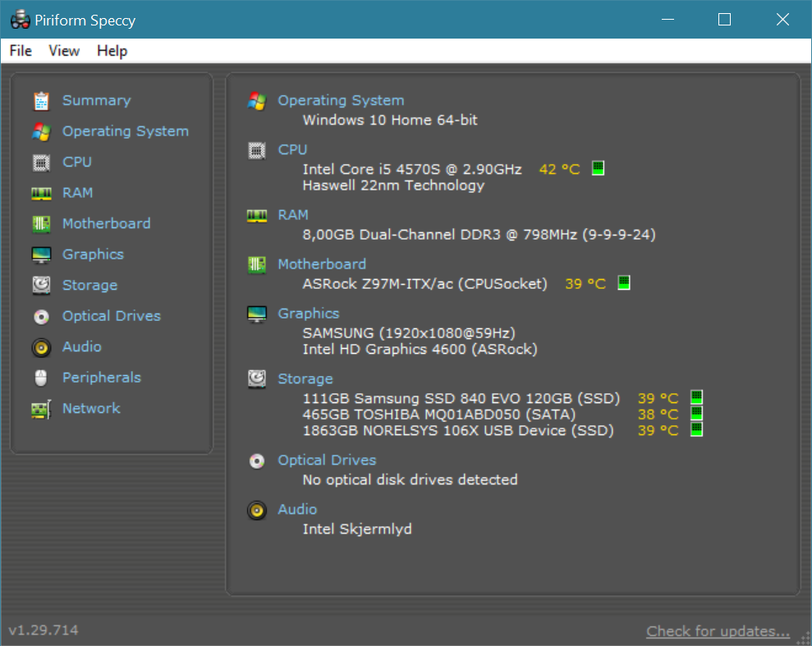Click the RAM icon in main panel
812x646 pixels.
coord(257,215)
